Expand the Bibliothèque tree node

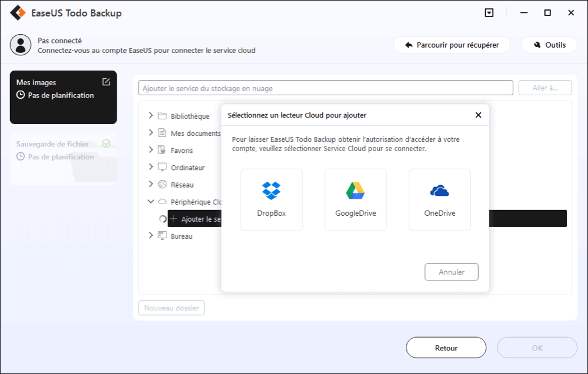tap(151, 115)
